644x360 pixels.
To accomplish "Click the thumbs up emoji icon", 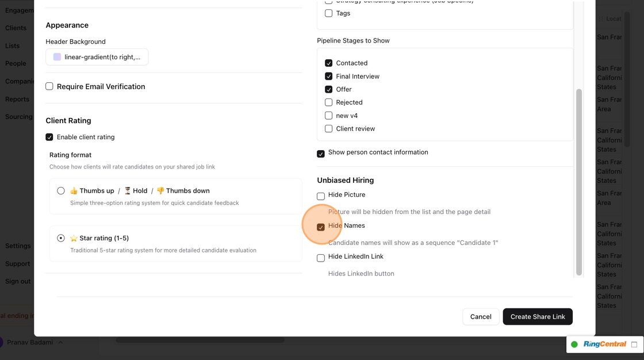I will 74,191.
